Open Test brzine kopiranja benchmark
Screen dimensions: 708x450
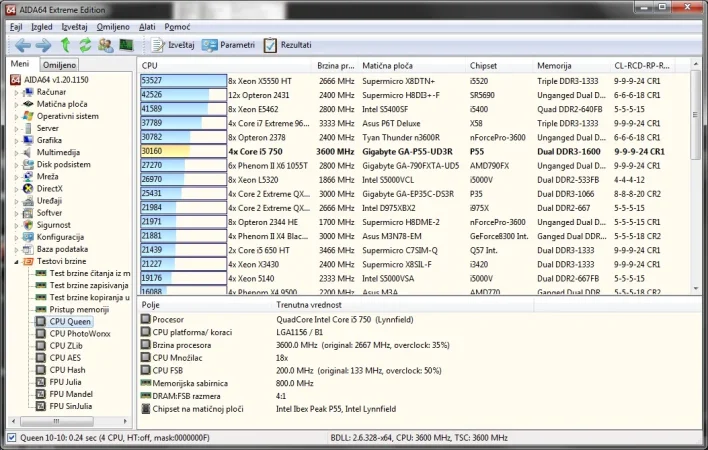click(89, 297)
